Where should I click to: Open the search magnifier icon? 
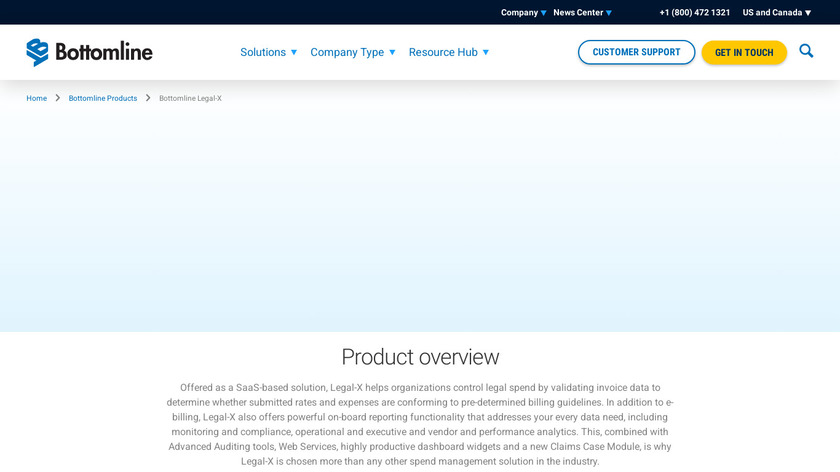coord(806,51)
